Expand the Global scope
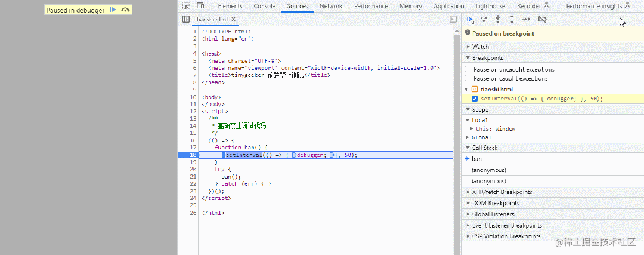Image resolution: width=644 pixels, height=255 pixels. tap(467, 137)
